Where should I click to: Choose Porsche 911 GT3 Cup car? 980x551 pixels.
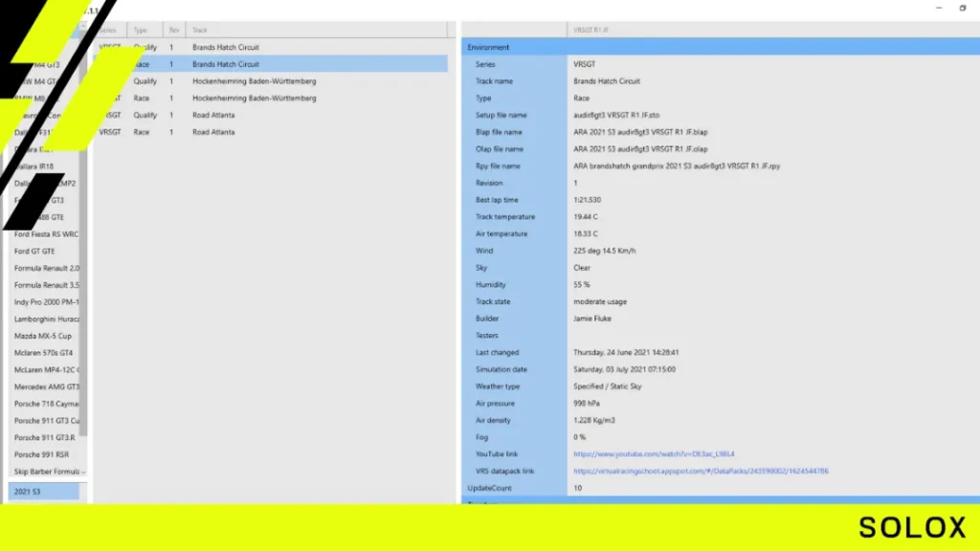point(46,421)
